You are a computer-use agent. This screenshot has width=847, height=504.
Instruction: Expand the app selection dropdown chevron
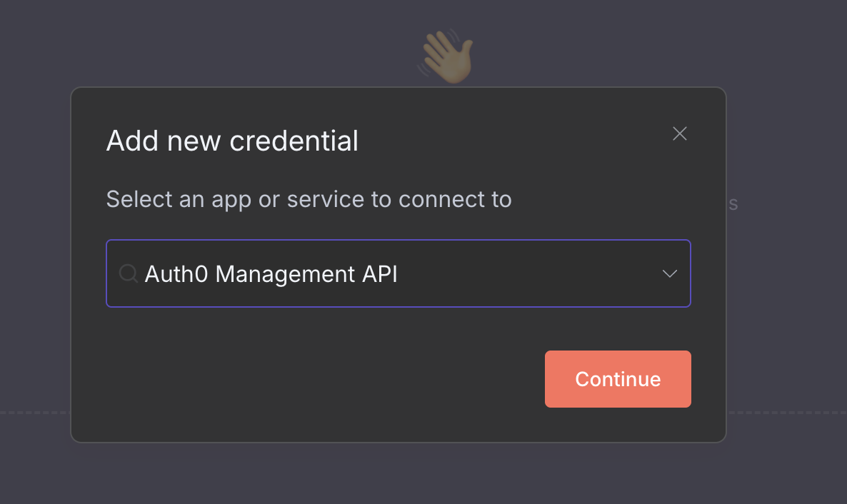click(669, 273)
